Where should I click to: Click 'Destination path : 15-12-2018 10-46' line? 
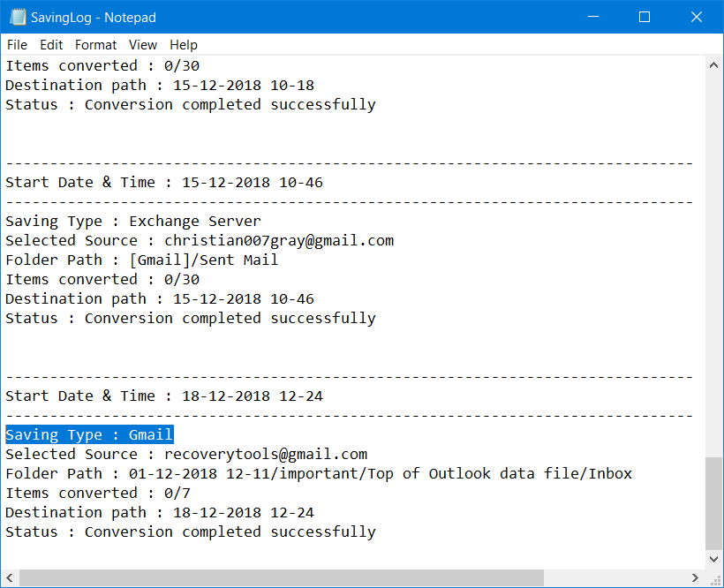point(160,299)
